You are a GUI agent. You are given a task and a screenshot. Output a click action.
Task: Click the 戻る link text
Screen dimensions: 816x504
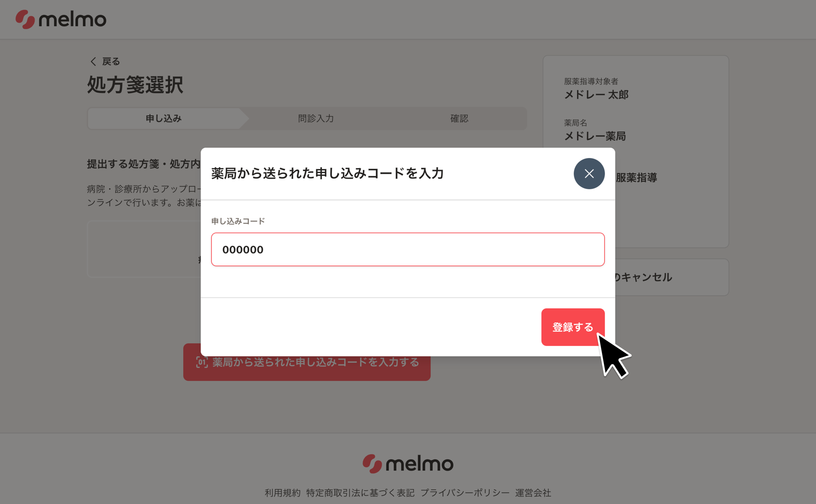pos(111,62)
